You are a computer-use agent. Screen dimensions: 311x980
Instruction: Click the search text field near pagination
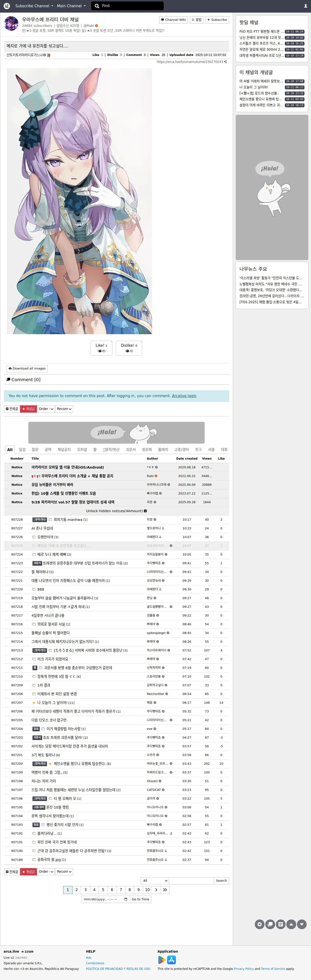pos(192,881)
